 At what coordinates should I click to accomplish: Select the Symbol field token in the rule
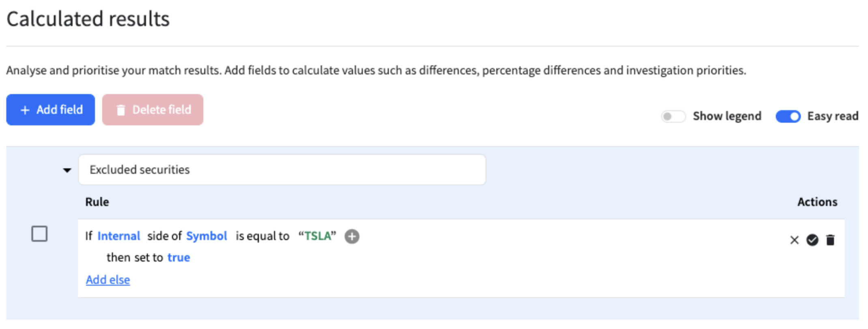point(206,236)
